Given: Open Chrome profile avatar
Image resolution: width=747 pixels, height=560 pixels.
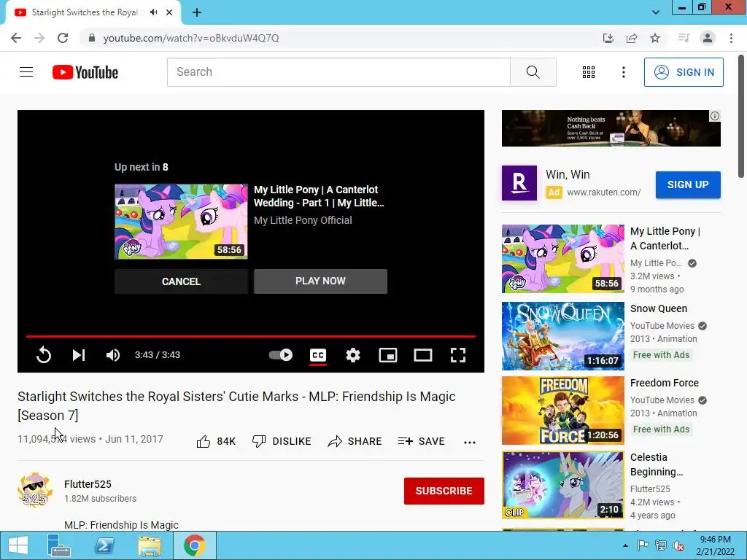Looking at the screenshot, I should click(708, 38).
